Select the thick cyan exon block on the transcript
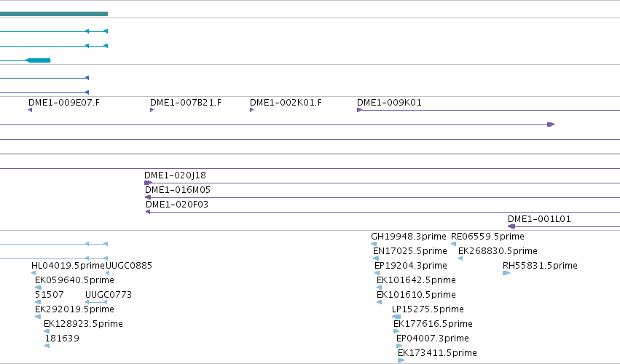Image resolution: width=620 pixels, height=364 pixels. [39, 60]
